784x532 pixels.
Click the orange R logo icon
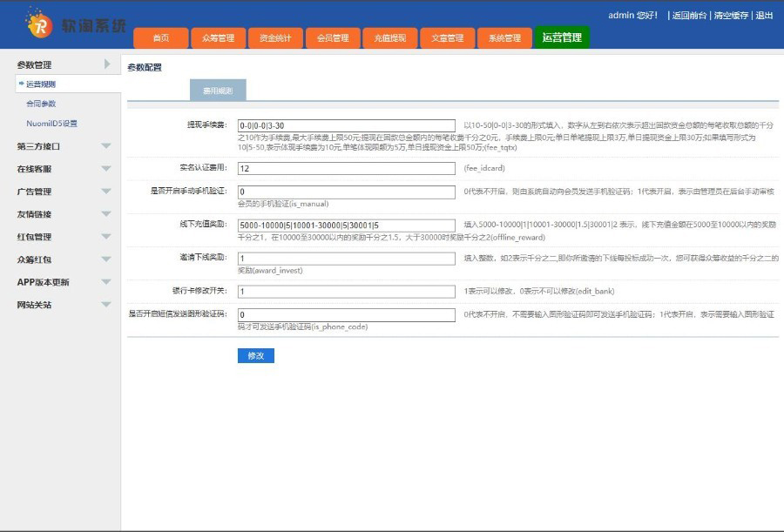pos(39,24)
